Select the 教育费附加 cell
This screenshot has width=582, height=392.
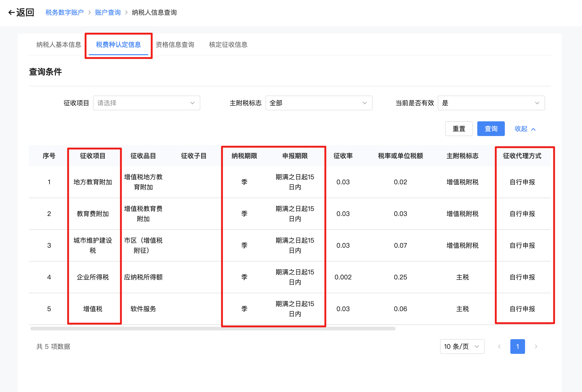(93, 214)
